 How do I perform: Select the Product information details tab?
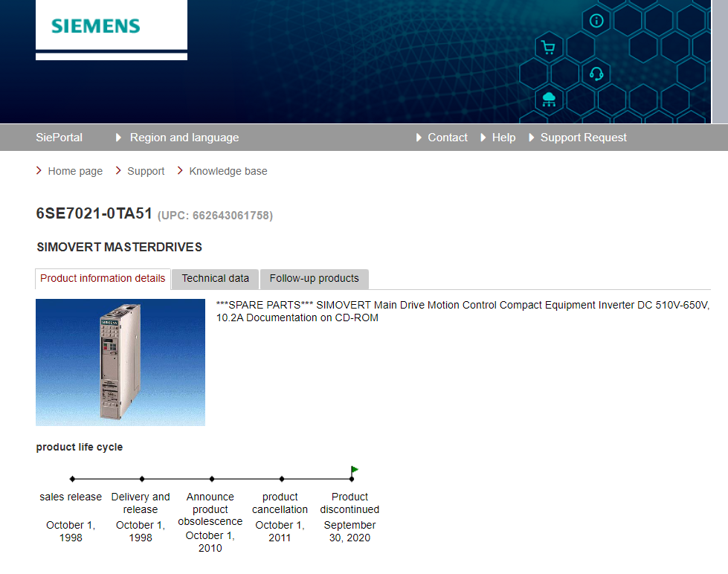[103, 279]
